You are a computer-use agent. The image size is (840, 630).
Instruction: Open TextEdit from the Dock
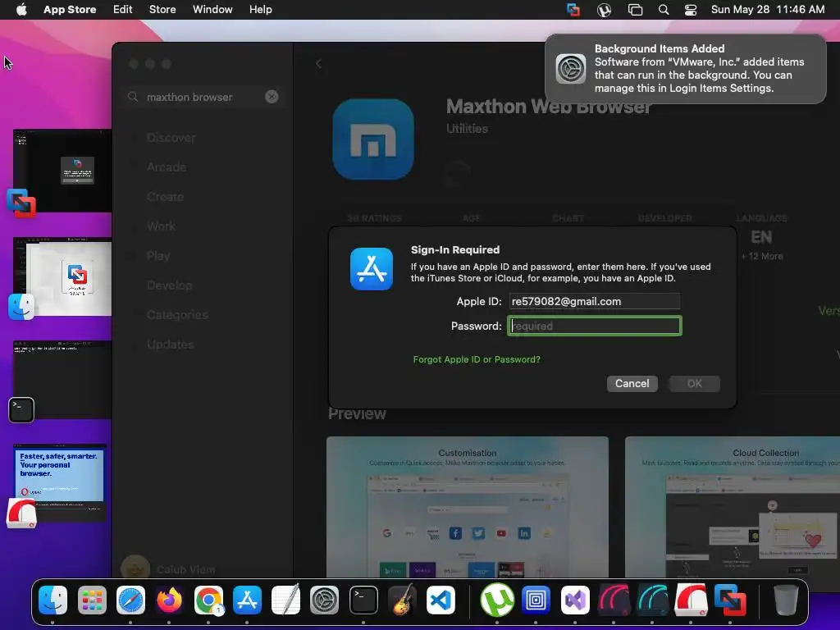pyautogui.click(x=285, y=600)
